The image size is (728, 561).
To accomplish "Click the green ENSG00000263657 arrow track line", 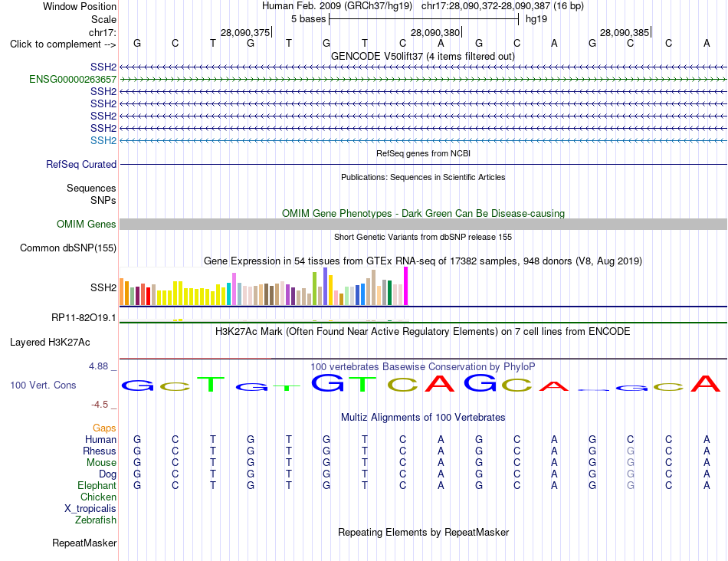I will pos(423,80).
